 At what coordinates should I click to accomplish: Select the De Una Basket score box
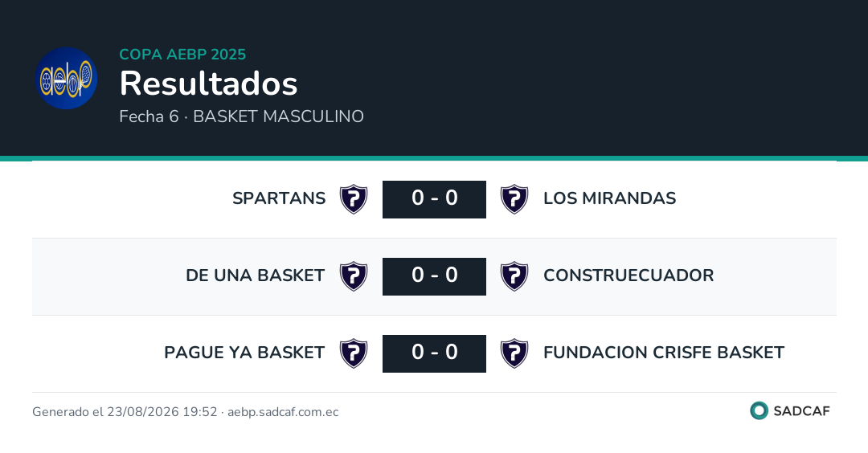[x=434, y=276]
